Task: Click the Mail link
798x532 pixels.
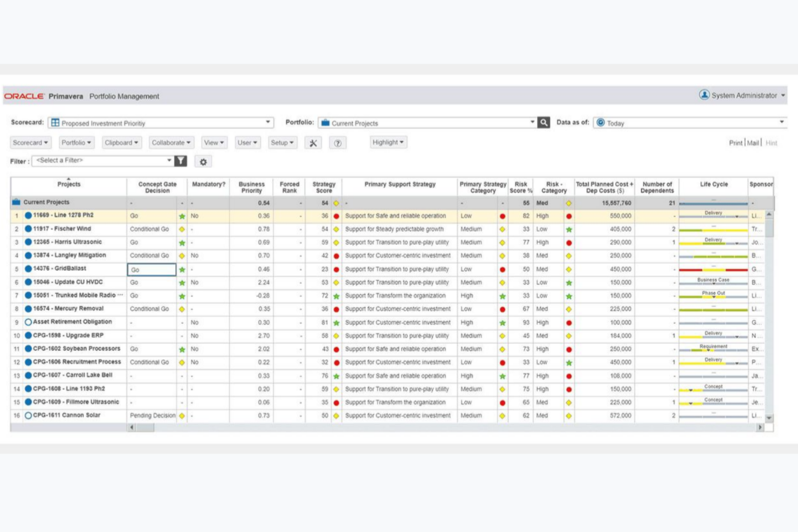Action: [753, 143]
